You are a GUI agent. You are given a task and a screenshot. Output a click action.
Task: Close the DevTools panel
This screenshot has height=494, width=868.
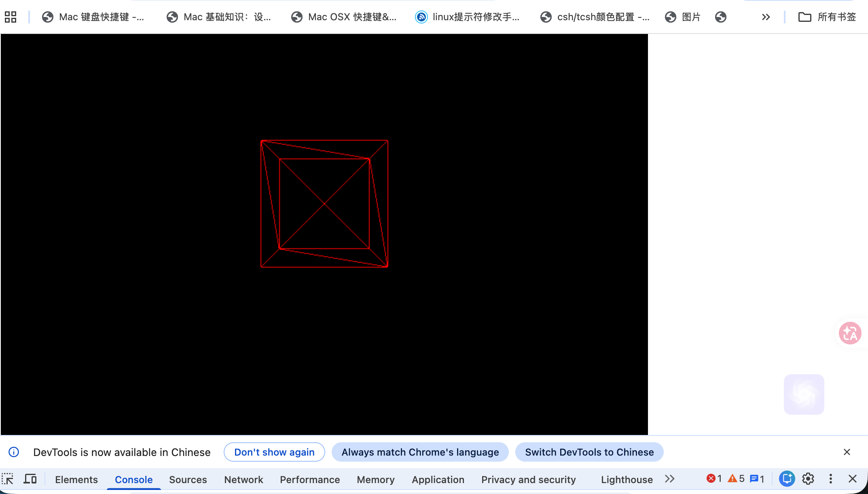[853, 479]
